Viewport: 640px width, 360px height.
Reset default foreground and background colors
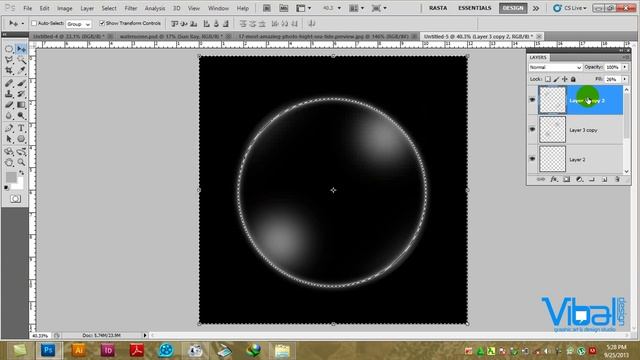click(6, 188)
